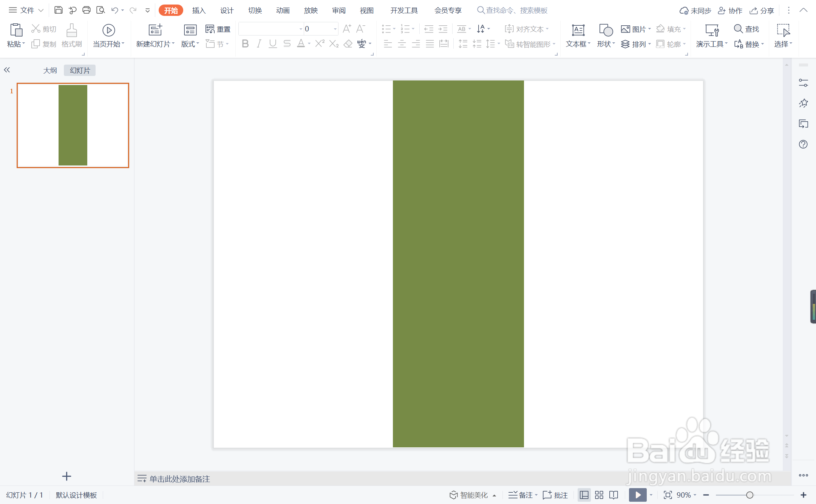816x504 pixels.
Task: Click the Cut scissors button
Action: pos(44,29)
